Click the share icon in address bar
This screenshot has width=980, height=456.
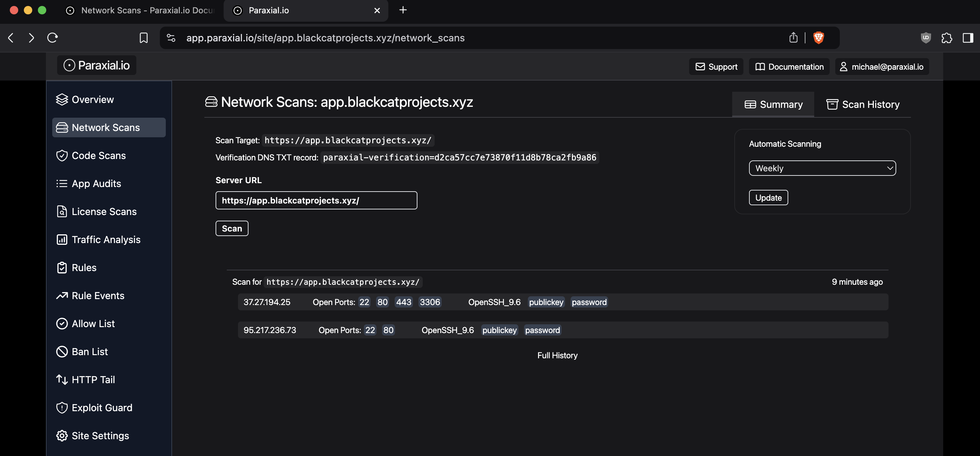793,37
